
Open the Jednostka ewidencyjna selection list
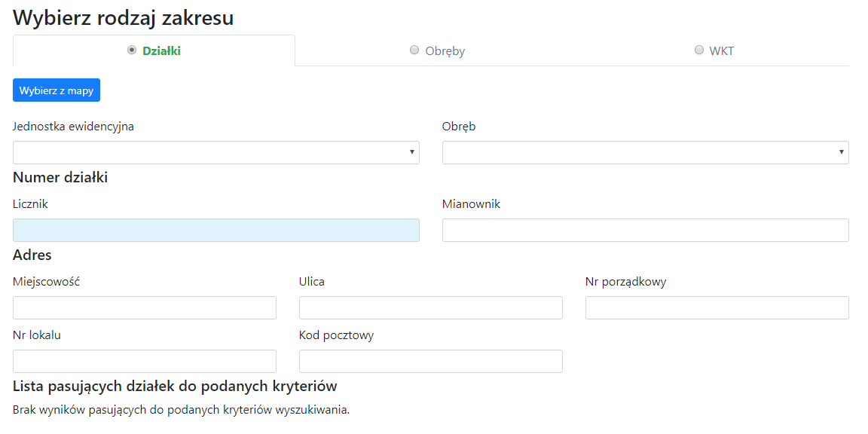[216, 152]
